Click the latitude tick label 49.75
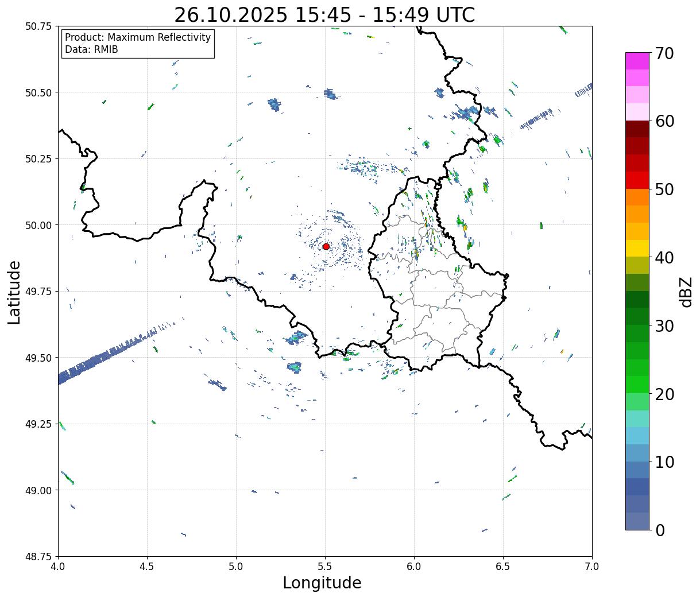700x597 pixels. click(38, 292)
